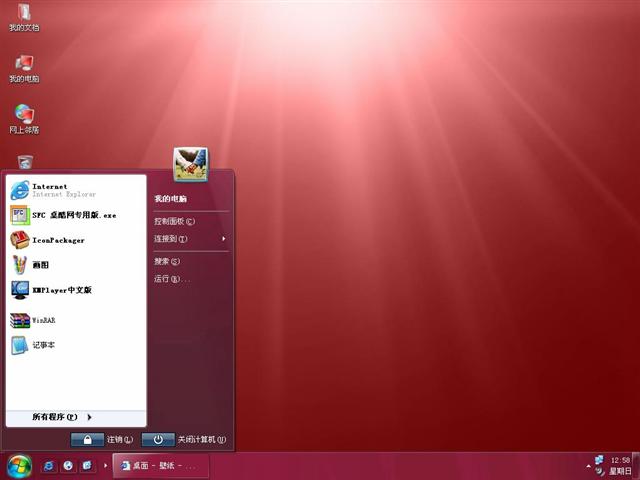Launch KMPlayer中文版 from start menu
Viewport: 640px width, 480px height.
click(x=76, y=290)
